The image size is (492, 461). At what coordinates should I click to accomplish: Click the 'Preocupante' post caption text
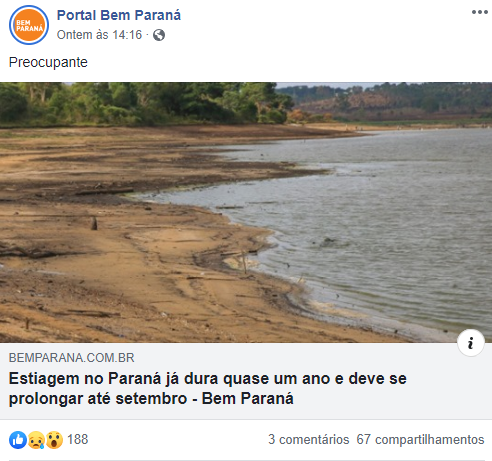[x=48, y=62]
